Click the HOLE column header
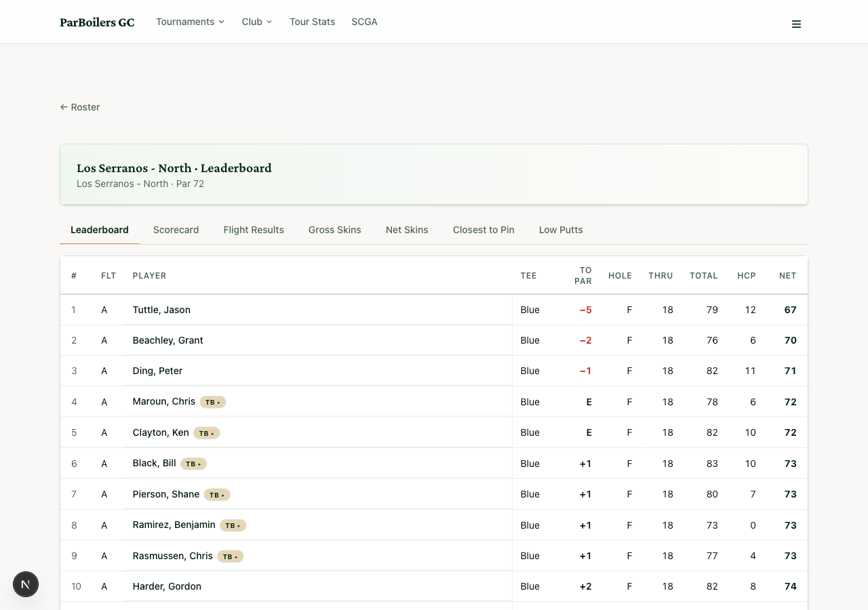The image size is (868, 610). (x=620, y=276)
